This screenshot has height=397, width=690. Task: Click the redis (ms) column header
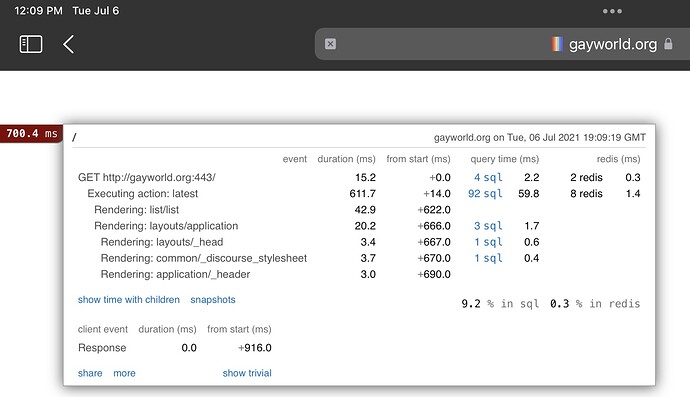pyautogui.click(x=618, y=159)
